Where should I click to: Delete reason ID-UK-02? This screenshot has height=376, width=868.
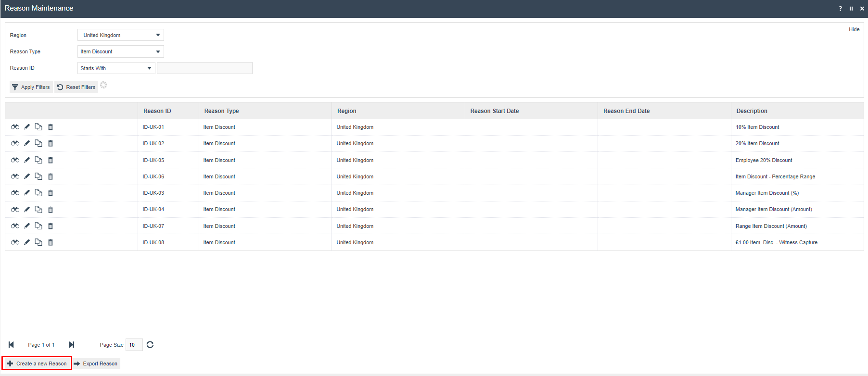click(51, 143)
